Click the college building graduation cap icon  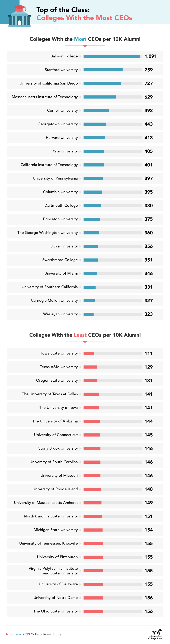(19, 16)
